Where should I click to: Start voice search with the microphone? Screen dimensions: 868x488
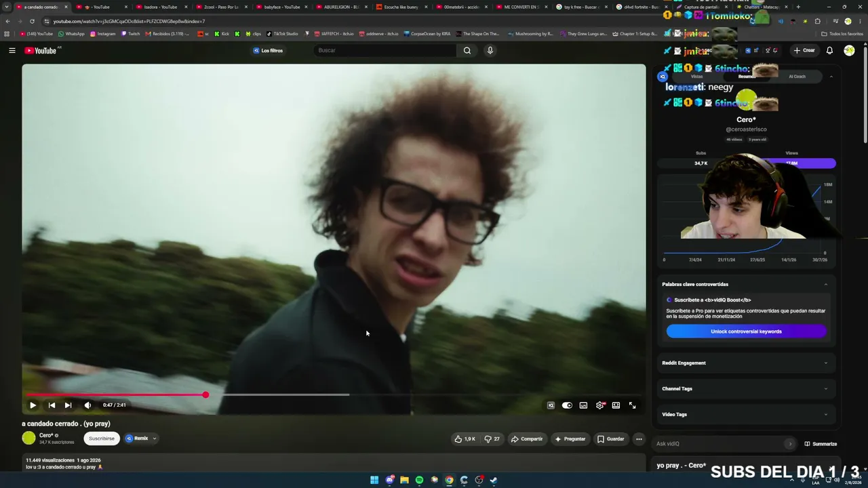490,50
